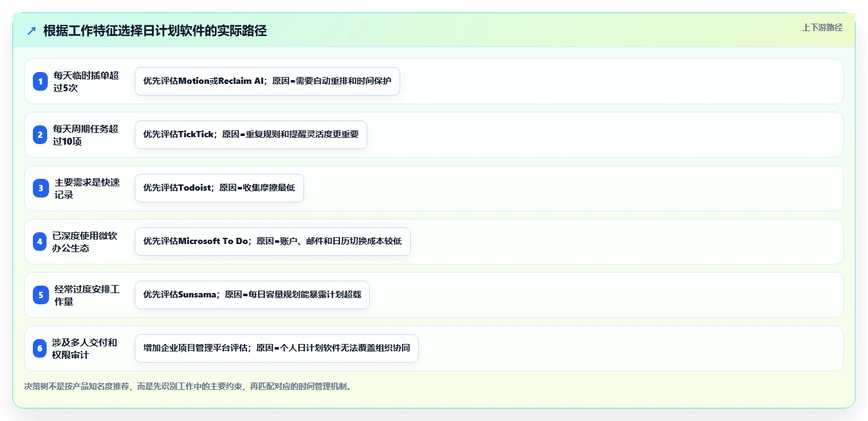Screen dimensions: 868x421
Task: Click the arrow icon beside the title
Action: coord(32,31)
